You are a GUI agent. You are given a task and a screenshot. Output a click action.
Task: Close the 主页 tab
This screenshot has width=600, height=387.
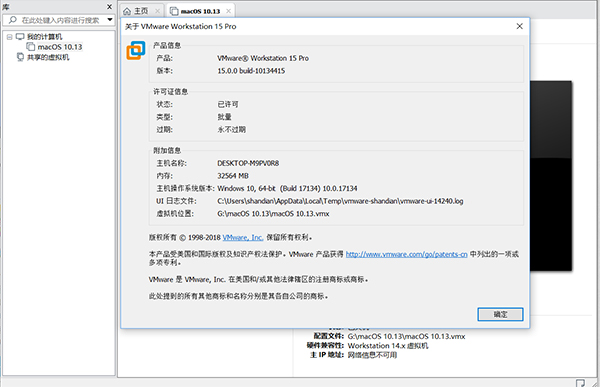coord(157,11)
